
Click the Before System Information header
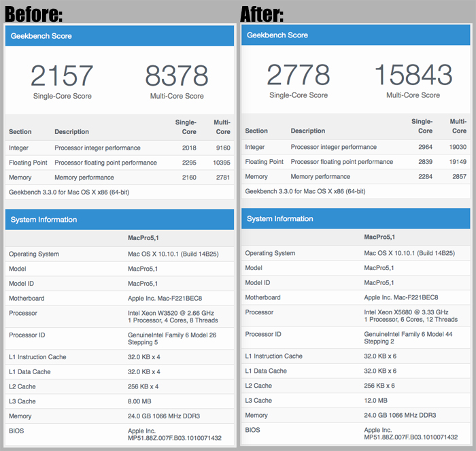tap(120, 220)
